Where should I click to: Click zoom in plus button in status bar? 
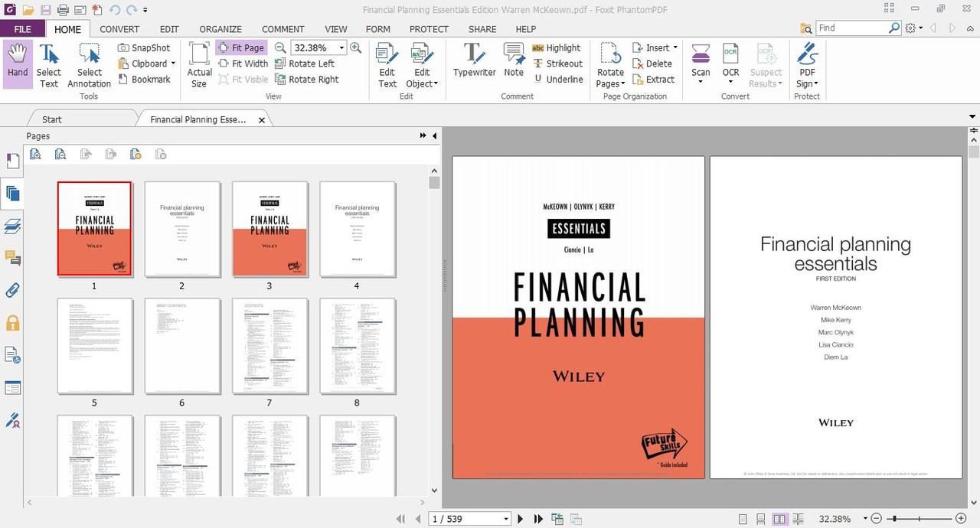click(x=961, y=519)
